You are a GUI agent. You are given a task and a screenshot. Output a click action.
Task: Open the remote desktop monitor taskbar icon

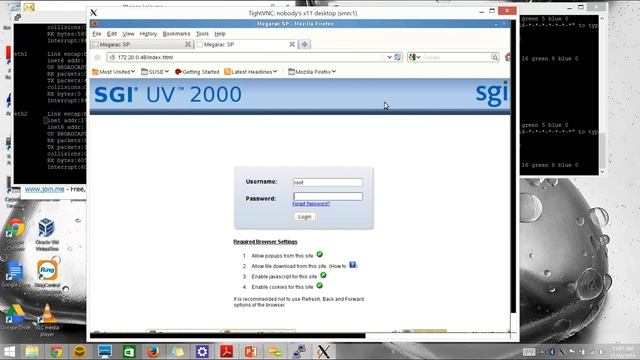104,351
